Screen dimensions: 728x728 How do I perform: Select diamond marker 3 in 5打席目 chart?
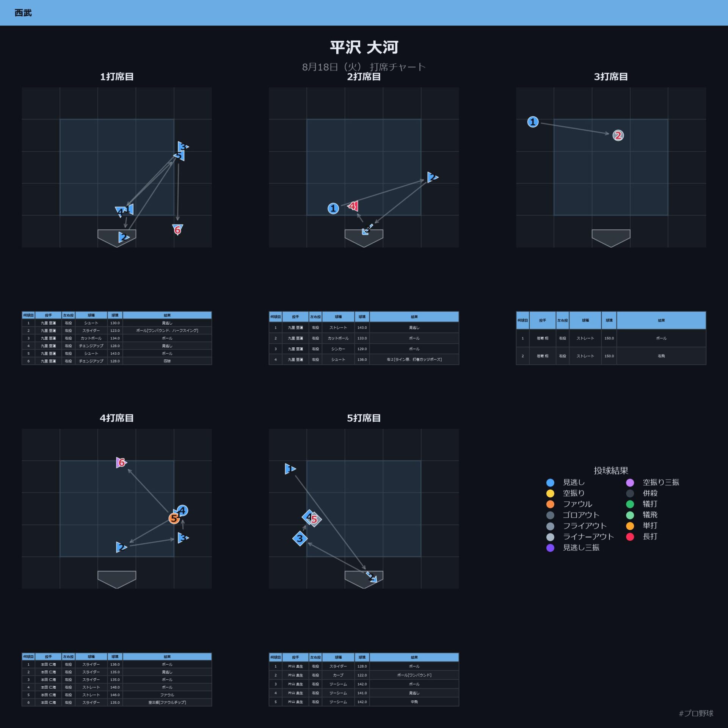tap(300, 538)
